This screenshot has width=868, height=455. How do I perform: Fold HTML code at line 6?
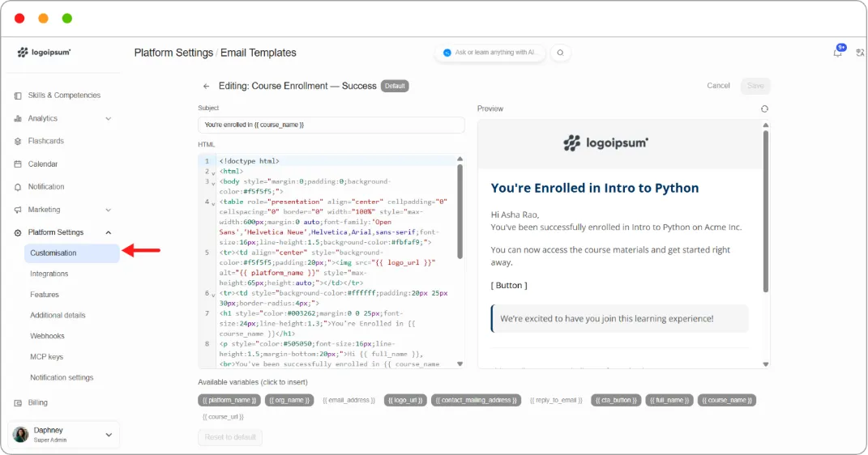pos(213,295)
